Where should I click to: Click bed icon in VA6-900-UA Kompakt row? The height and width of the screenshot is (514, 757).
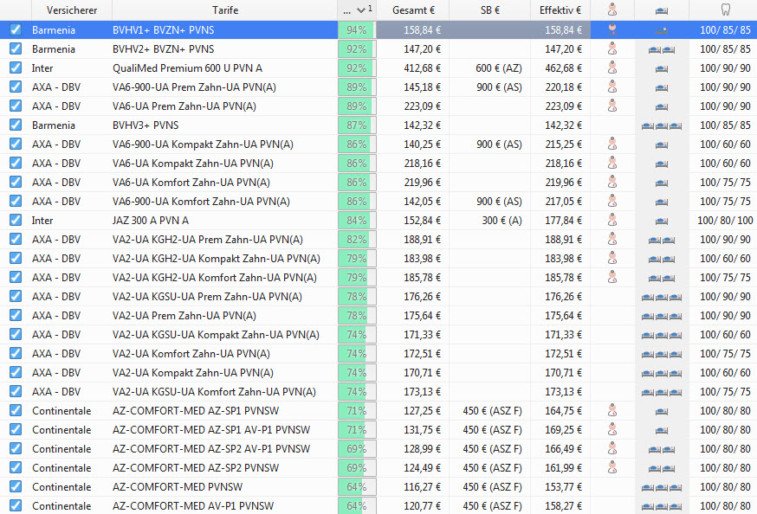click(x=661, y=145)
